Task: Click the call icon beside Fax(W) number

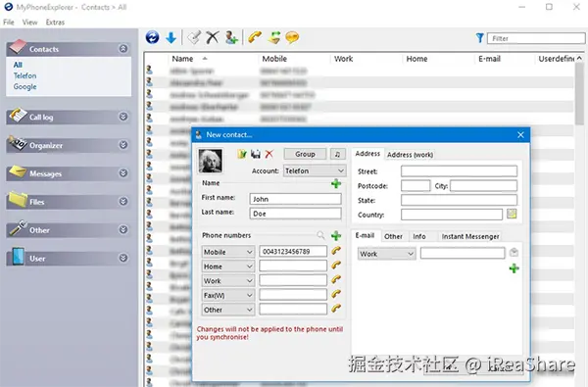Action: click(x=336, y=294)
